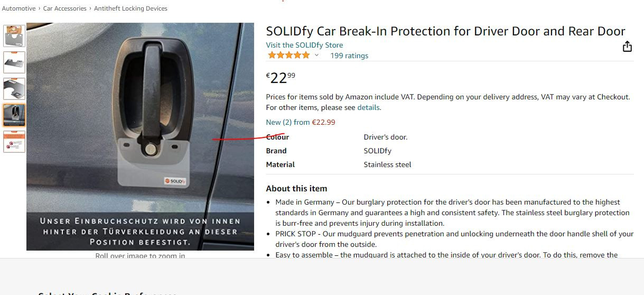This screenshot has height=295, width=644.
Task: Select the fifth thumbnail with warning symbols
Action: point(14,141)
